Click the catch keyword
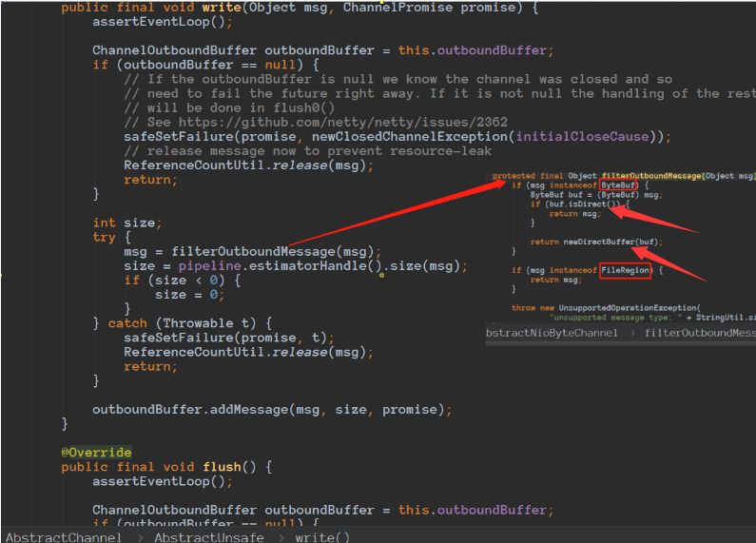 [127, 323]
